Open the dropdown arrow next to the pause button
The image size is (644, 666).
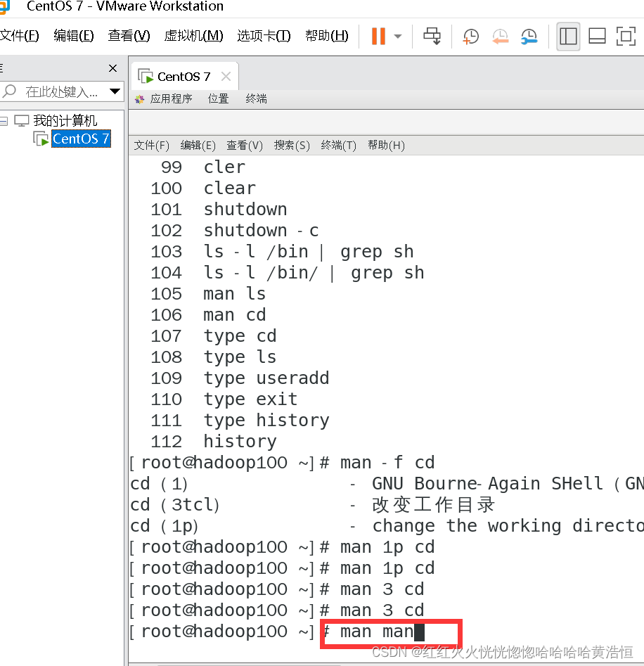[x=398, y=37]
